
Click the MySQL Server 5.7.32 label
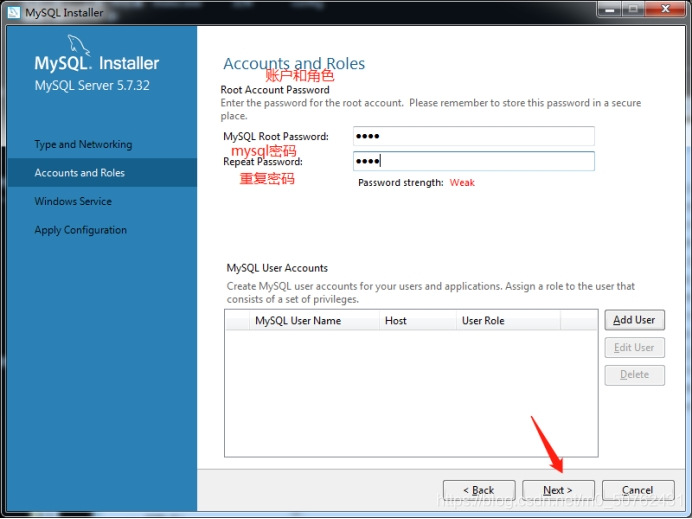click(x=92, y=85)
